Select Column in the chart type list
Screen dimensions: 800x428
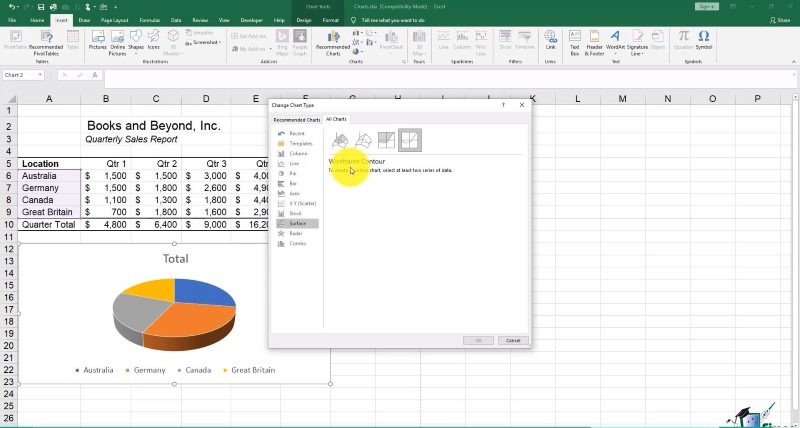298,153
